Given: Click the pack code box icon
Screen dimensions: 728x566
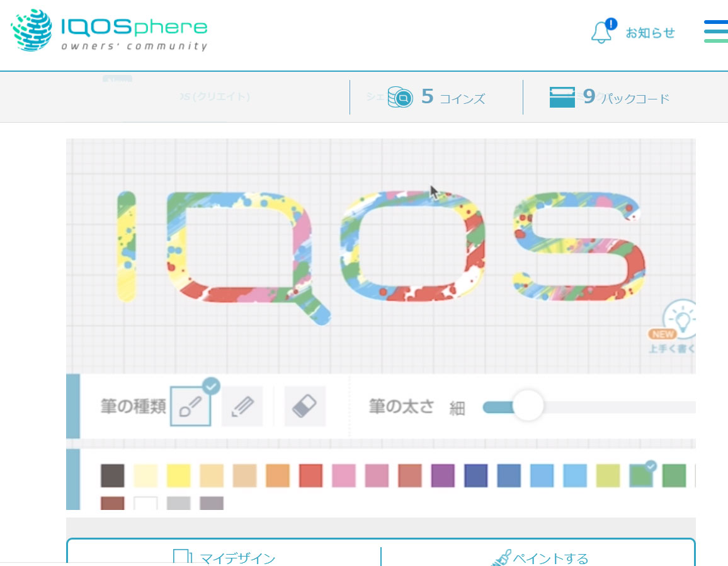Looking at the screenshot, I should [562, 97].
